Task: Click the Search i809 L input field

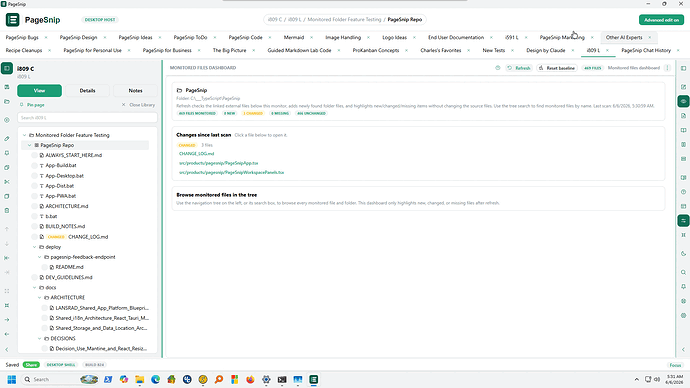Action: coord(87,117)
